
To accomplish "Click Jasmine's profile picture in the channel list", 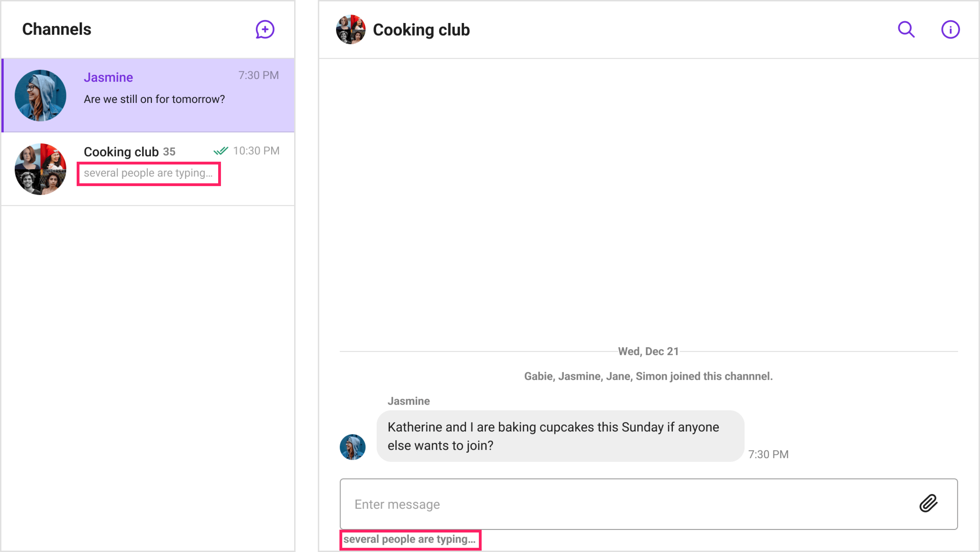I will pyautogui.click(x=40, y=95).
